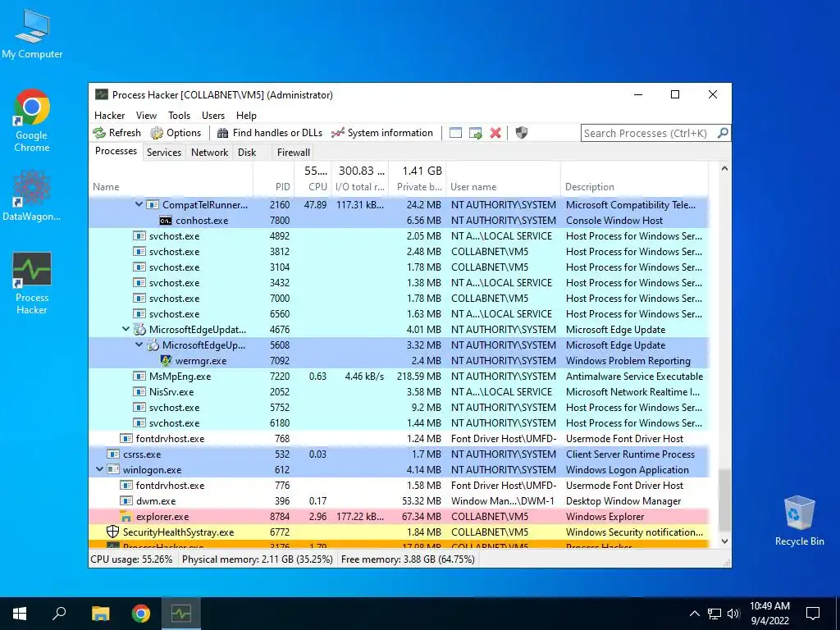Switch to the Services tab
This screenshot has width=840, height=630.
pyautogui.click(x=164, y=152)
